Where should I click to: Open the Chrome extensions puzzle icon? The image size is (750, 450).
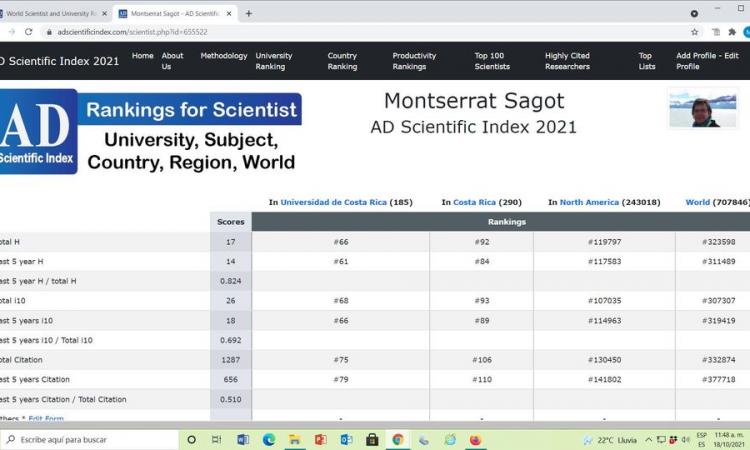[732, 32]
